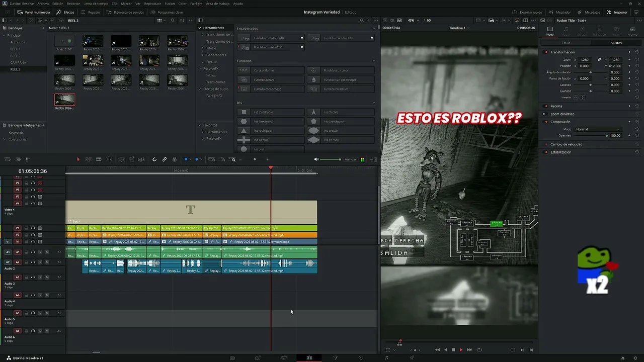Open the viewer zoom 43% dropdown

(x=413, y=21)
